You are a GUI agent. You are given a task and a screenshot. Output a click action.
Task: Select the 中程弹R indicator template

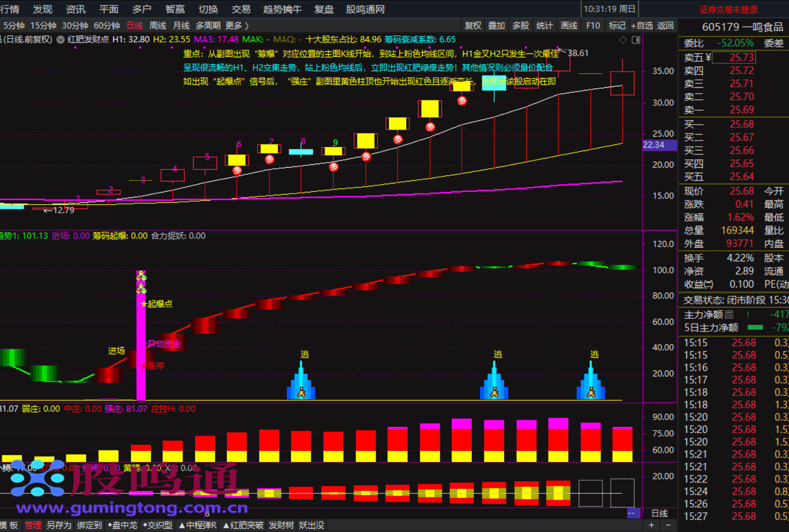pyautogui.click(x=198, y=525)
